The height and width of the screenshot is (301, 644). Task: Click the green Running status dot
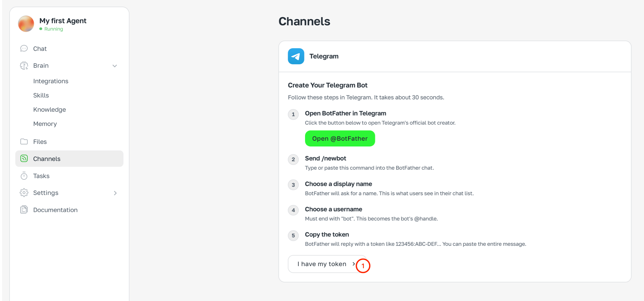point(41,29)
